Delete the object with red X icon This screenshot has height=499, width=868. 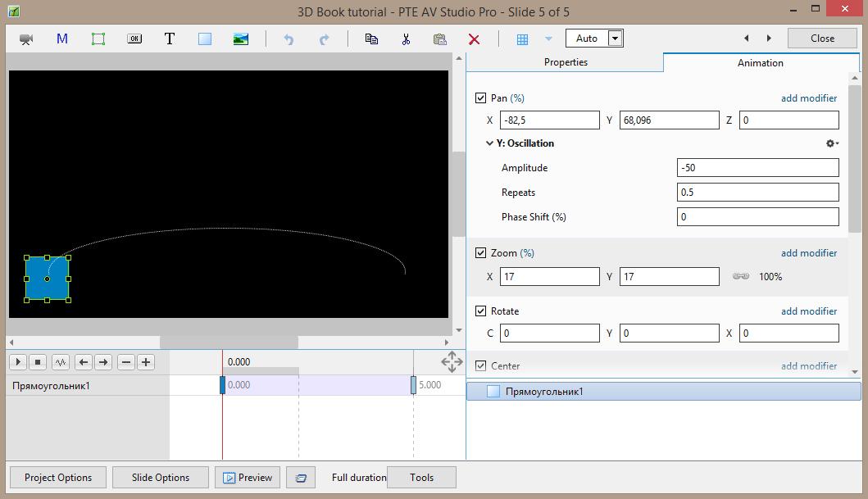tap(474, 39)
